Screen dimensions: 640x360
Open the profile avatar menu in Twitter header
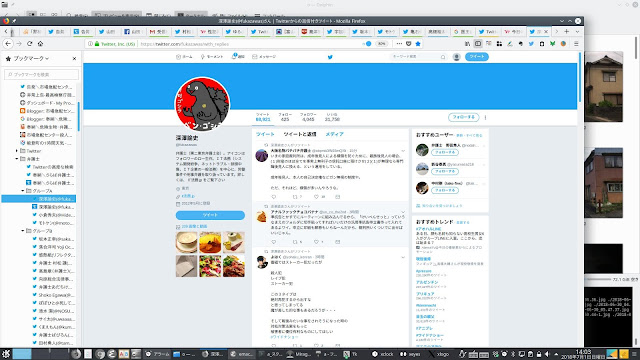(x=457, y=57)
